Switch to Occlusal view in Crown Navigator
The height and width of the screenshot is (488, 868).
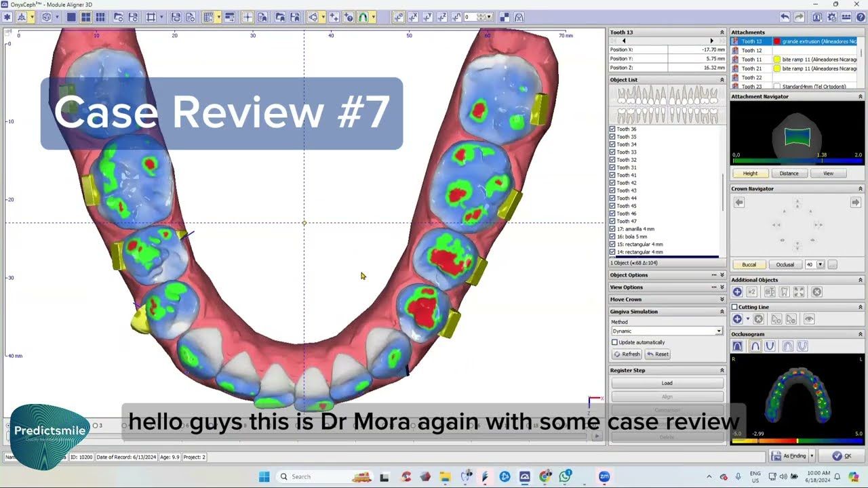(785, 264)
